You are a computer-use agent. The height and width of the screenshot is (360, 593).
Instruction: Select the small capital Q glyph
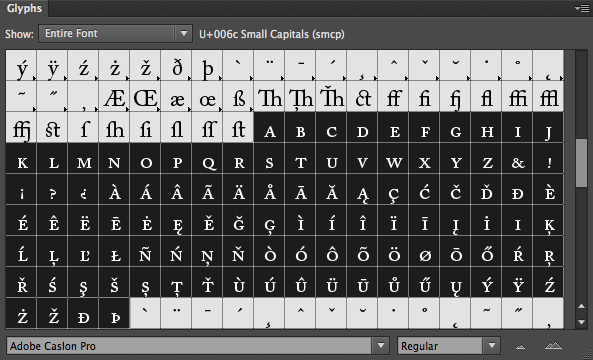(207, 158)
